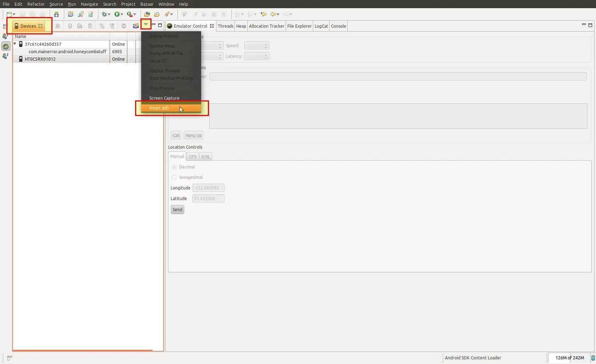596x364 pixels.
Task: Choose Screen Capture from the dropdown menu
Action: click(x=171, y=98)
